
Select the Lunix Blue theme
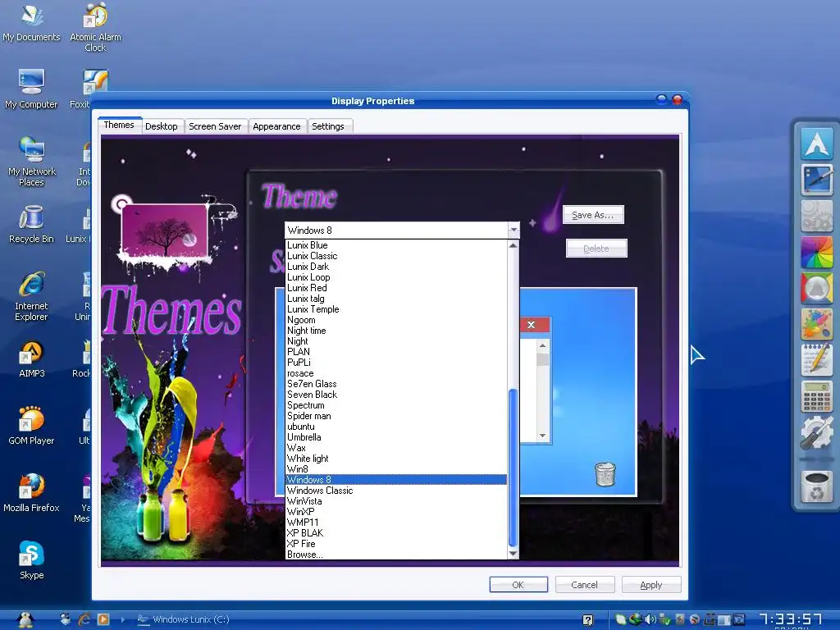396,245
